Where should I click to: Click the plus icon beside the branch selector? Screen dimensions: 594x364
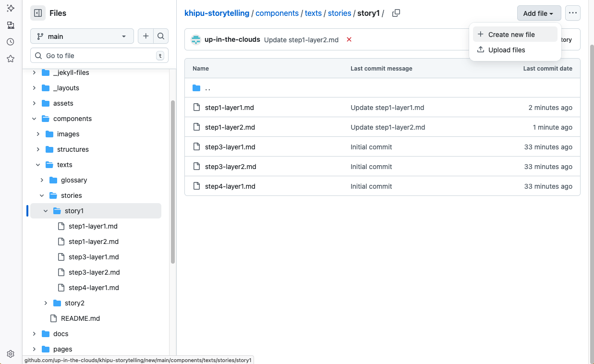pyautogui.click(x=145, y=36)
